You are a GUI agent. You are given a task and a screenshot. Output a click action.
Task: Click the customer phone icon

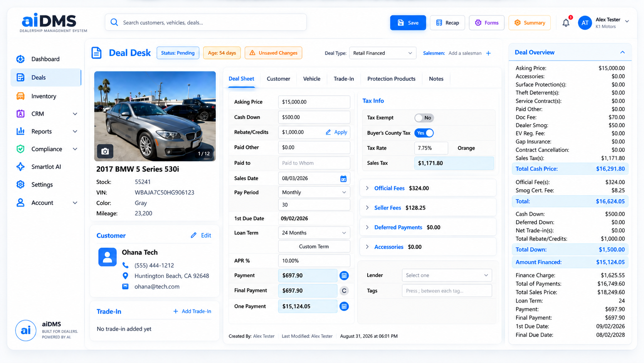[125, 265]
